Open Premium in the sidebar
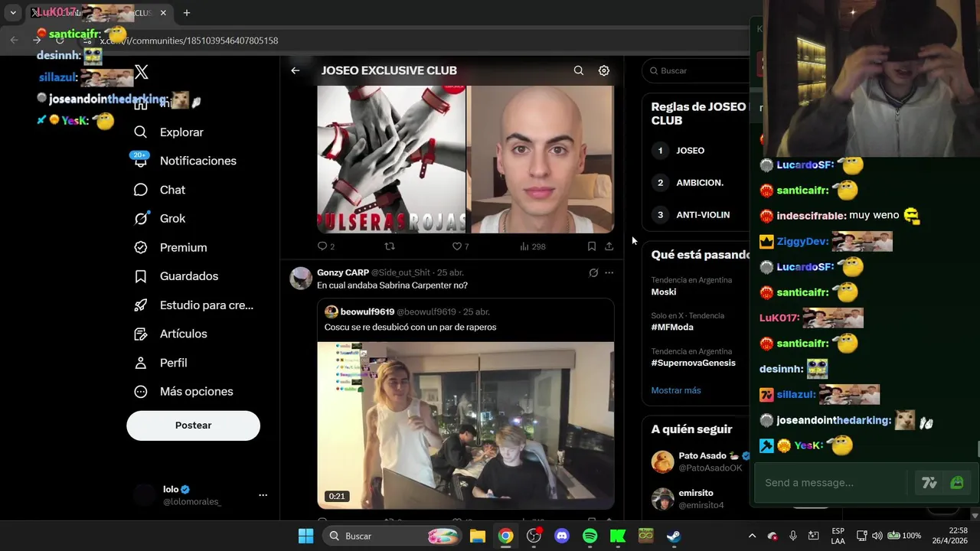Screen dimensions: 980x551 coord(171,247)
